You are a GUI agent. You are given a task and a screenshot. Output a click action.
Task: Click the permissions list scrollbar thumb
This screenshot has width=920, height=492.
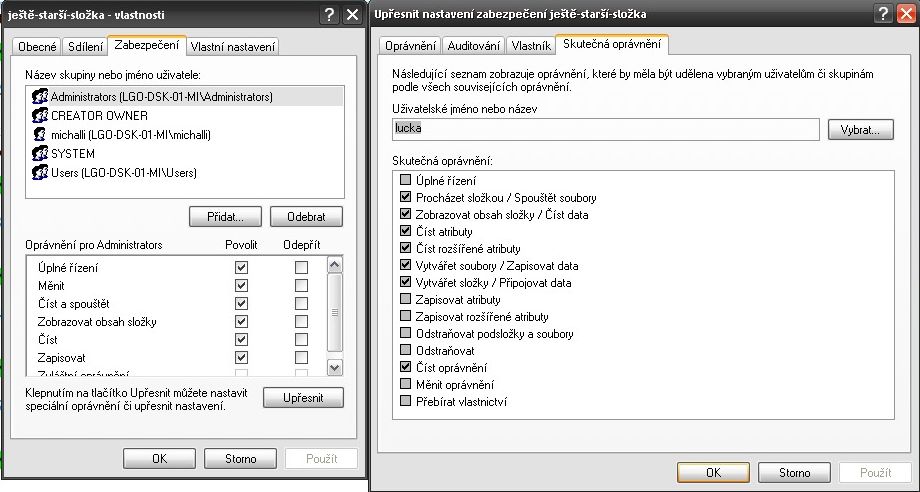tap(334, 312)
